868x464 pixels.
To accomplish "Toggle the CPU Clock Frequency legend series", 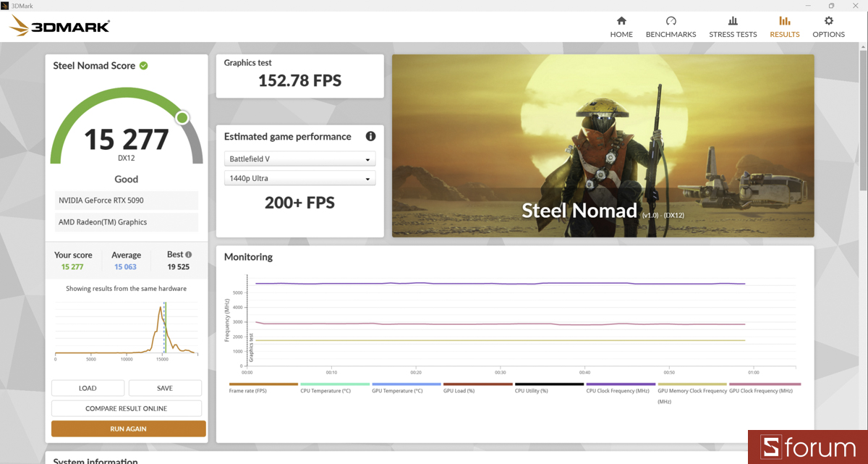I will 621,388.
